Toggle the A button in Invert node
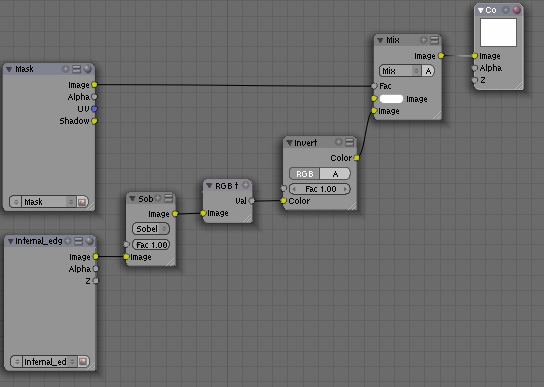 335,174
